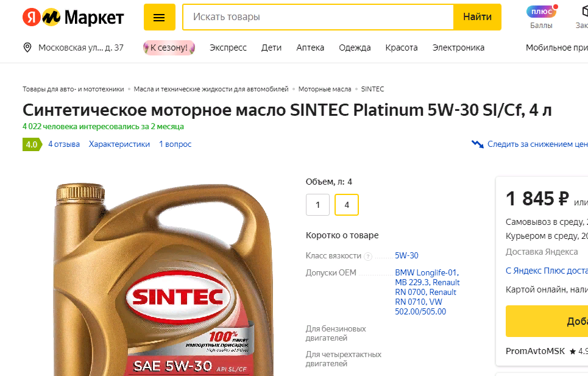The height and width of the screenshot is (376, 588).
Task: Click the 4.0 rating badge
Action: point(32,144)
